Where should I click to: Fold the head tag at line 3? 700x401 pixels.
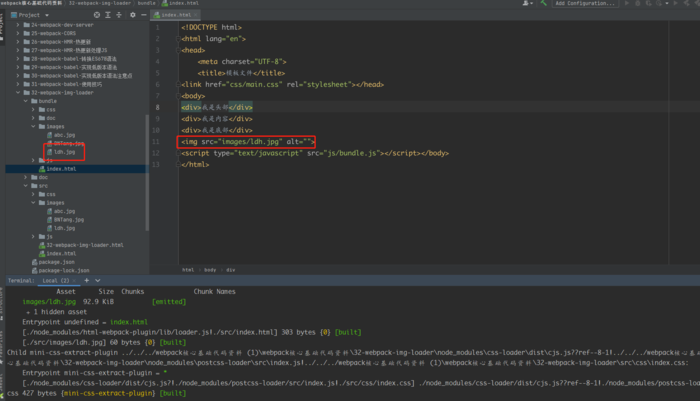178,50
